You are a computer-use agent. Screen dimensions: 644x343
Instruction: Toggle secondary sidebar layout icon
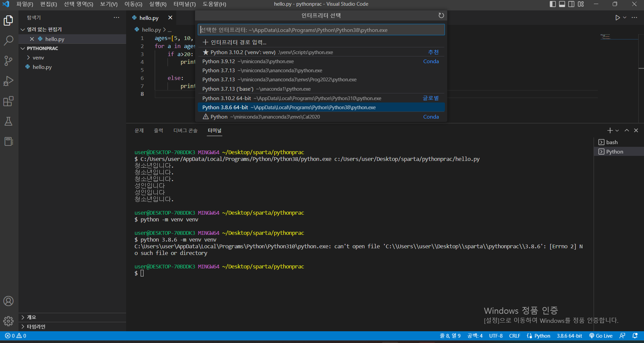pos(571,4)
